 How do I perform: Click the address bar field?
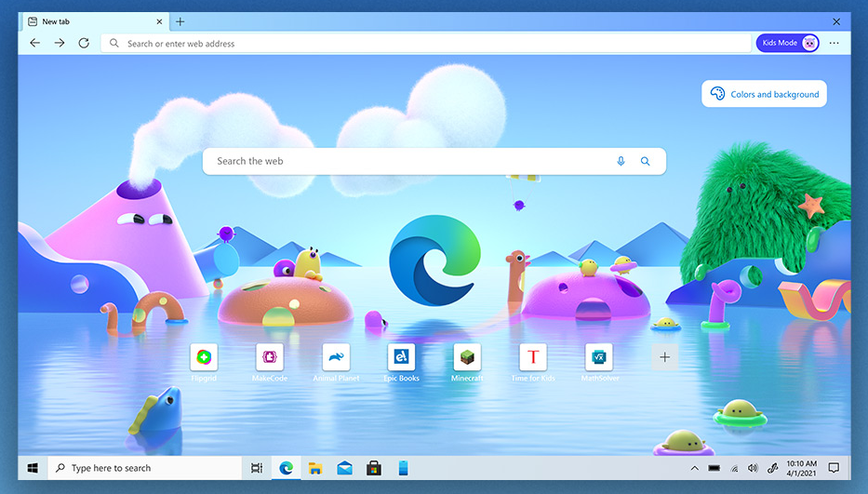point(428,44)
